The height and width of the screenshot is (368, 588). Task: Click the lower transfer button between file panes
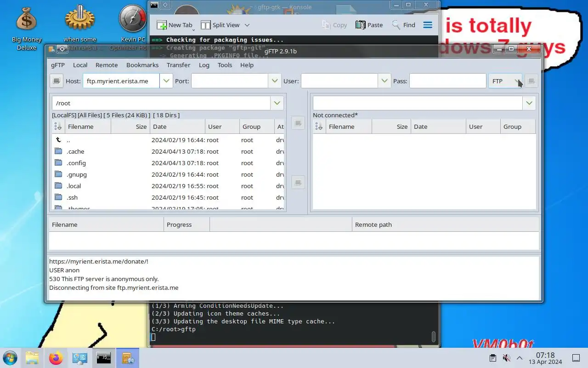pos(298,183)
